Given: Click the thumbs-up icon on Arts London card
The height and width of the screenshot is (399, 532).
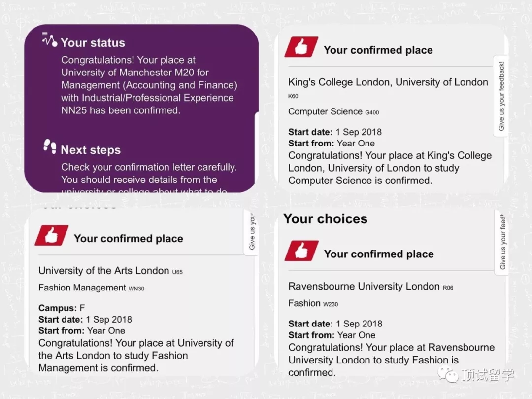Looking at the screenshot, I should pos(51,236).
